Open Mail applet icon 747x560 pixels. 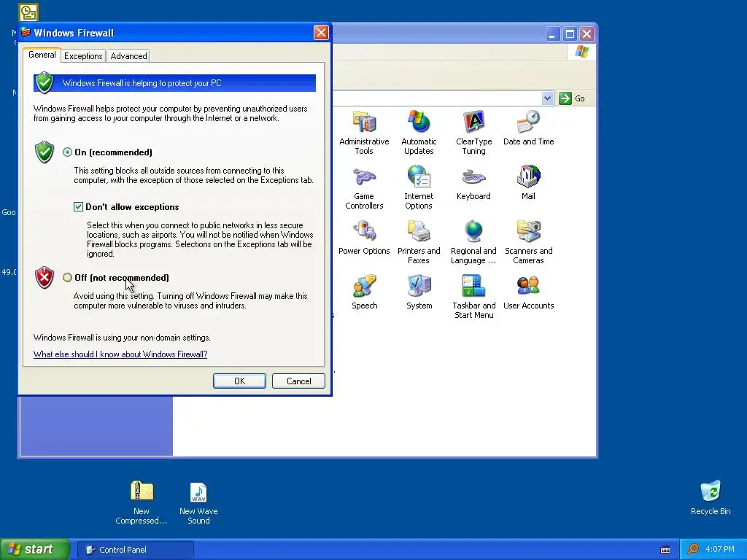pos(528,182)
